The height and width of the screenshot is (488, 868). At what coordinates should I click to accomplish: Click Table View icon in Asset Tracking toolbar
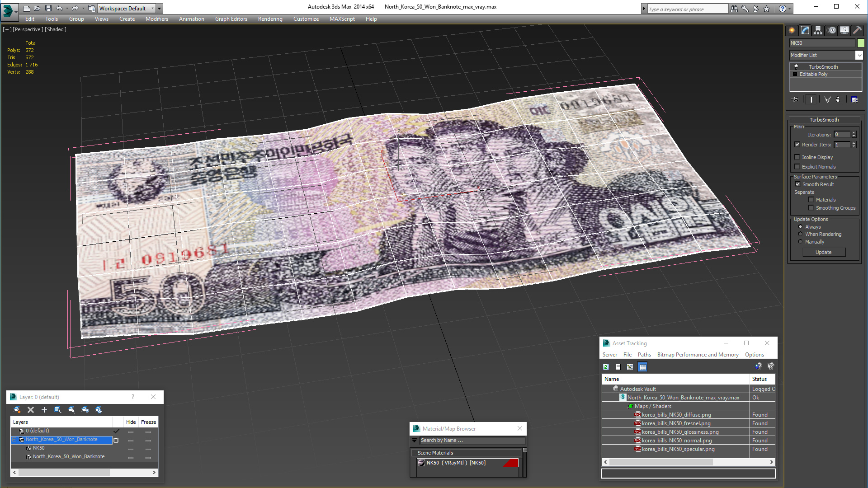[x=642, y=367]
